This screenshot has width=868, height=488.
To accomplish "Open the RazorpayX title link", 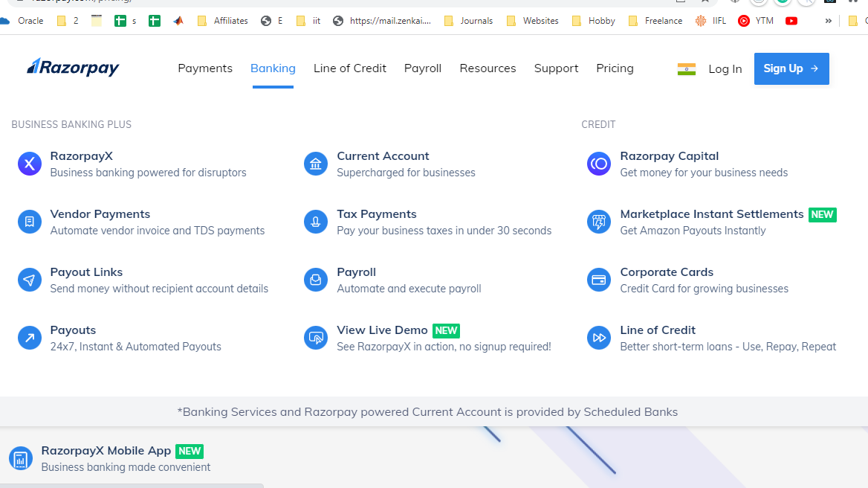I will click(x=82, y=156).
